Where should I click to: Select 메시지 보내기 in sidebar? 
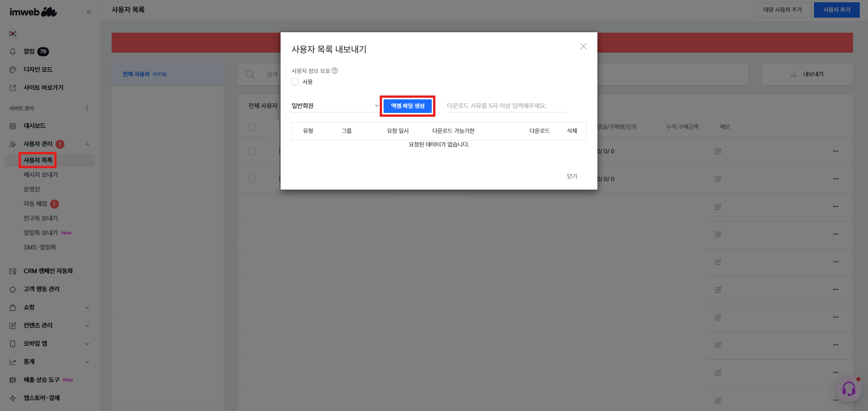(41, 175)
